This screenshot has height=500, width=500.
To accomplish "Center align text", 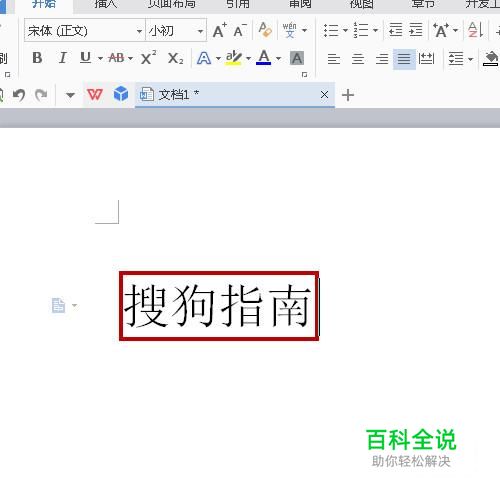I will 358,59.
